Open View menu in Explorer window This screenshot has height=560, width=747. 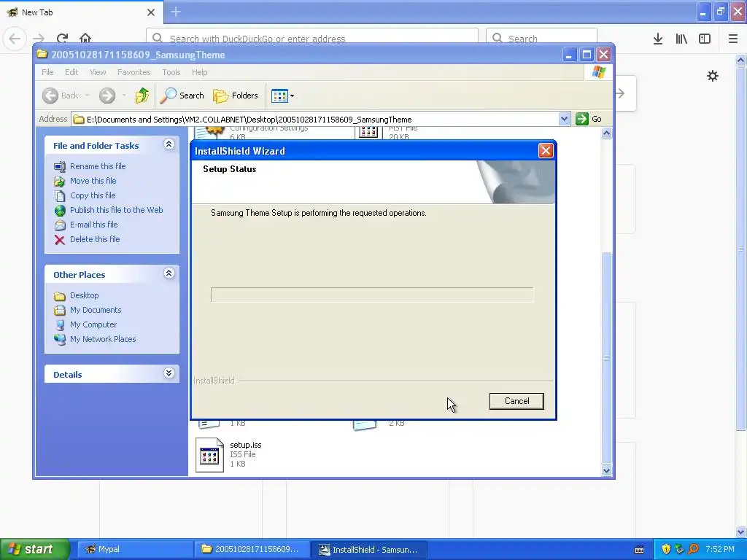[98, 72]
